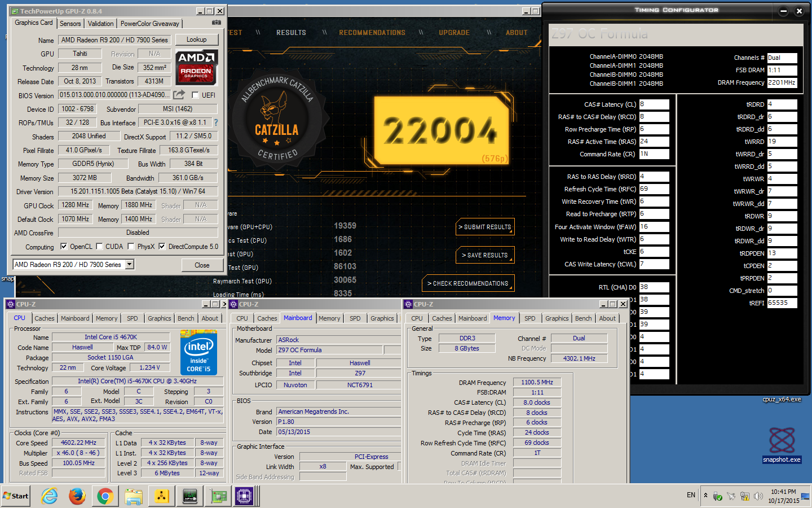Enable the PhysX checkbox
The image size is (812, 508).
pyautogui.click(x=131, y=246)
